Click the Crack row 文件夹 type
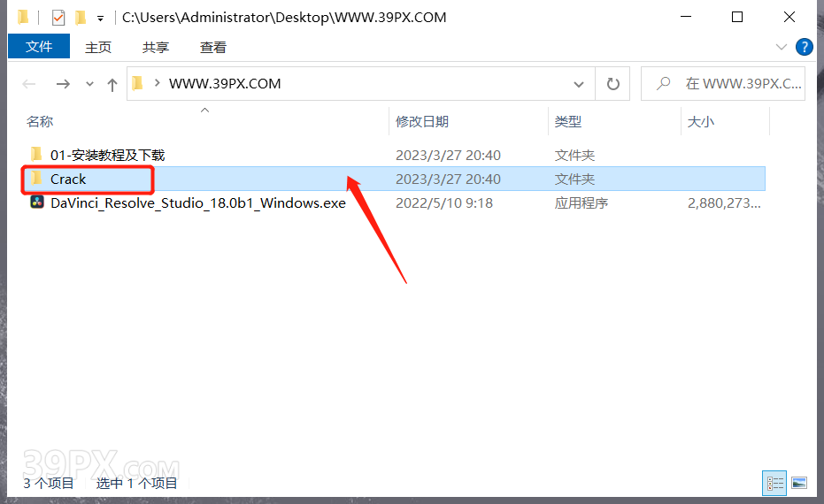Screen dimensions: 824x504 (x=574, y=179)
